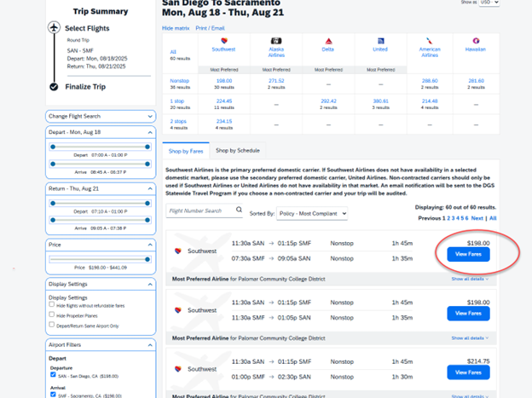532x398 pixels.
Task: Show All results pages
Action: click(x=493, y=218)
